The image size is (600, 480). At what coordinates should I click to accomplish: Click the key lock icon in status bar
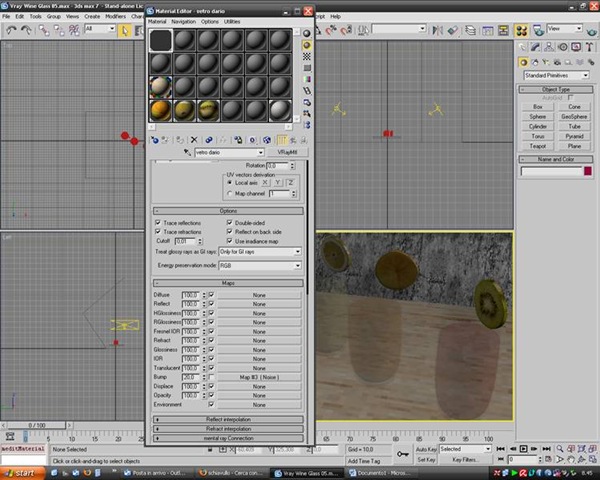(402, 454)
